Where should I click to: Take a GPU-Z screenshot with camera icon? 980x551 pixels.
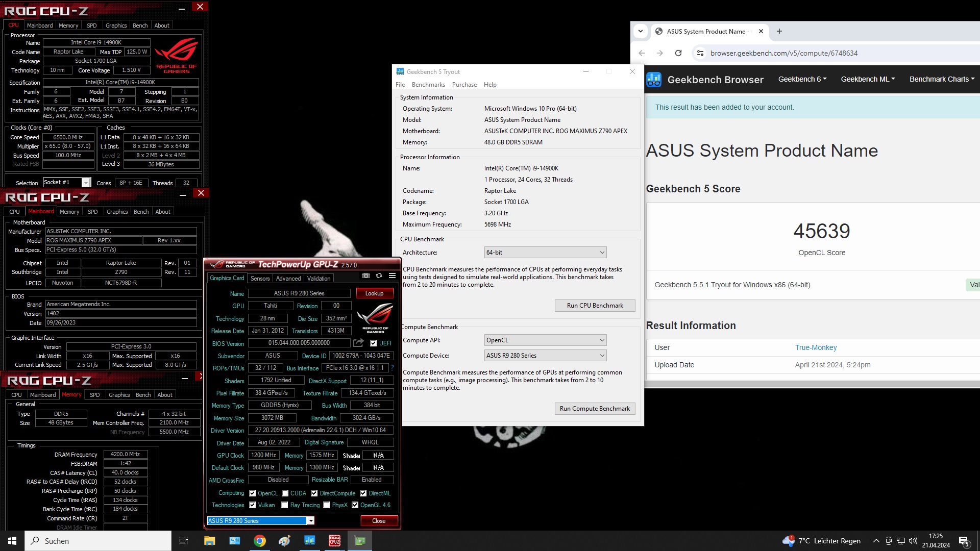(x=366, y=275)
